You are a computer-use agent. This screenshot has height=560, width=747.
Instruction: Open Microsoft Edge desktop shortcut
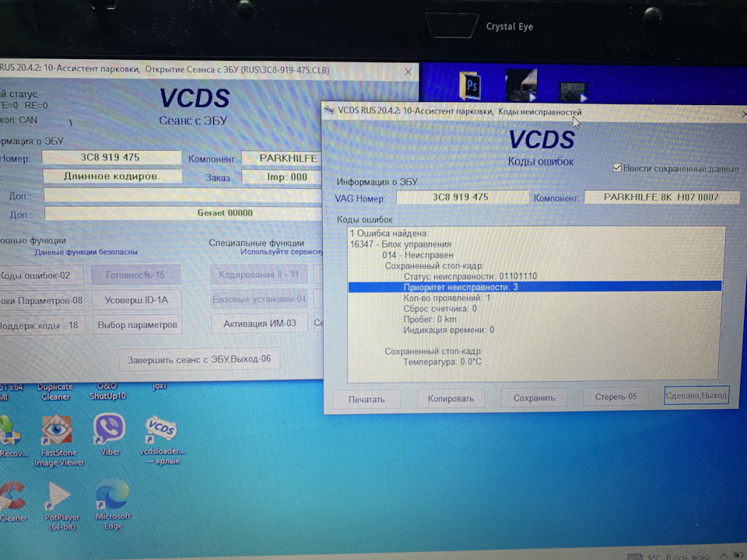(x=112, y=504)
